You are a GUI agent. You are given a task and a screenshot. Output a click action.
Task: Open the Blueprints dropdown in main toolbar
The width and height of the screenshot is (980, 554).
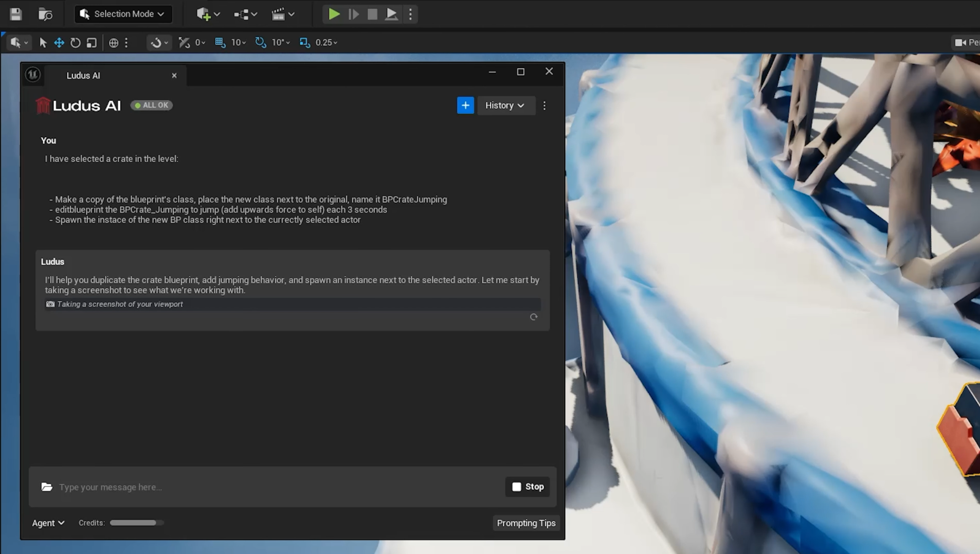click(x=245, y=14)
